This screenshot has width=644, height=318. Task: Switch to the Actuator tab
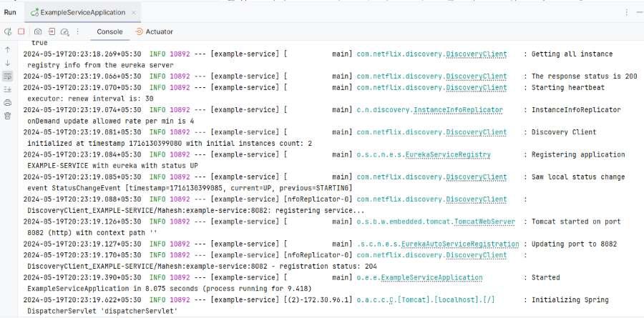click(x=154, y=31)
